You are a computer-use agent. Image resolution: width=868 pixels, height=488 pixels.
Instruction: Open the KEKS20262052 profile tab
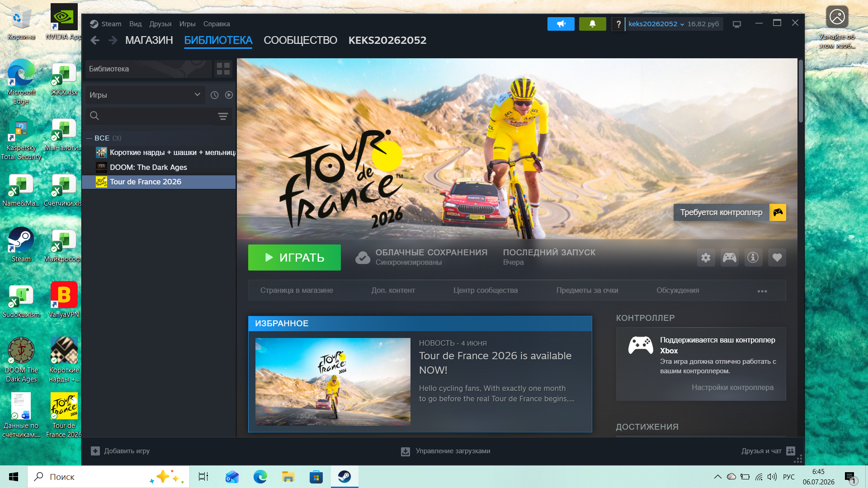[387, 40]
